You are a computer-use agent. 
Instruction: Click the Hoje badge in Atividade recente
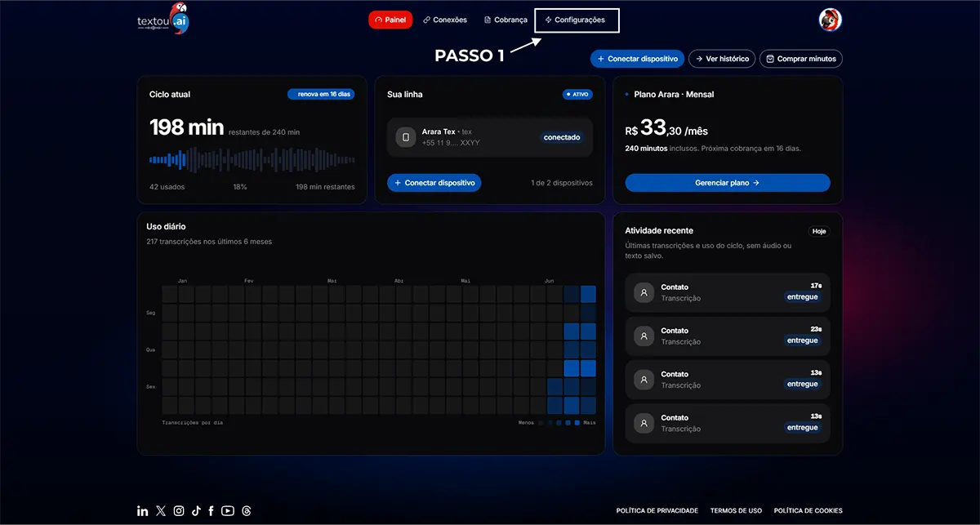coord(819,231)
